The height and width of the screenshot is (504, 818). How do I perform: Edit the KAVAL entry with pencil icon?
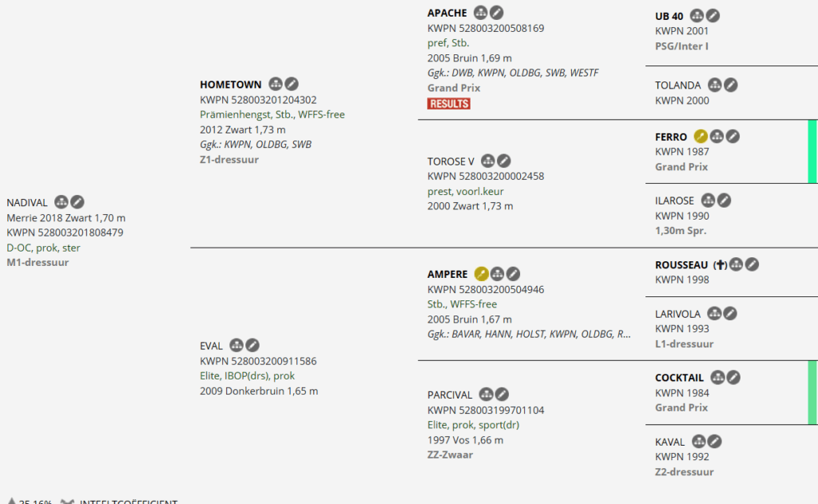tap(716, 441)
